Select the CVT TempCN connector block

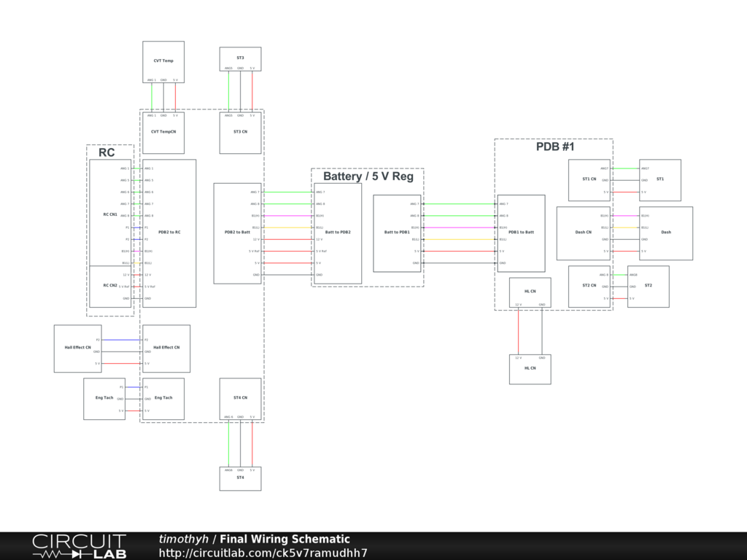[x=163, y=132]
